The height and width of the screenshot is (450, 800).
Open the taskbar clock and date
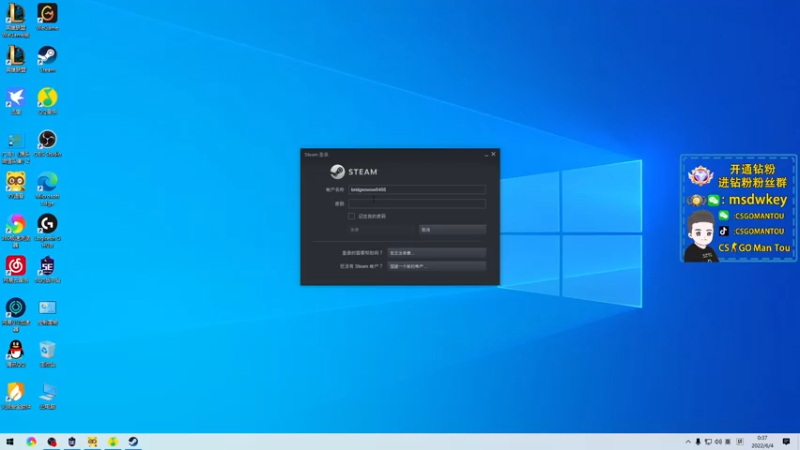[x=762, y=442]
